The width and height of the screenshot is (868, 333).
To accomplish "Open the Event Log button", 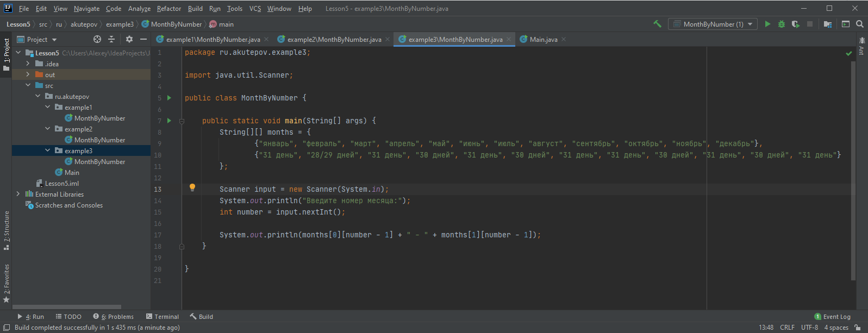I will (833, 317).
